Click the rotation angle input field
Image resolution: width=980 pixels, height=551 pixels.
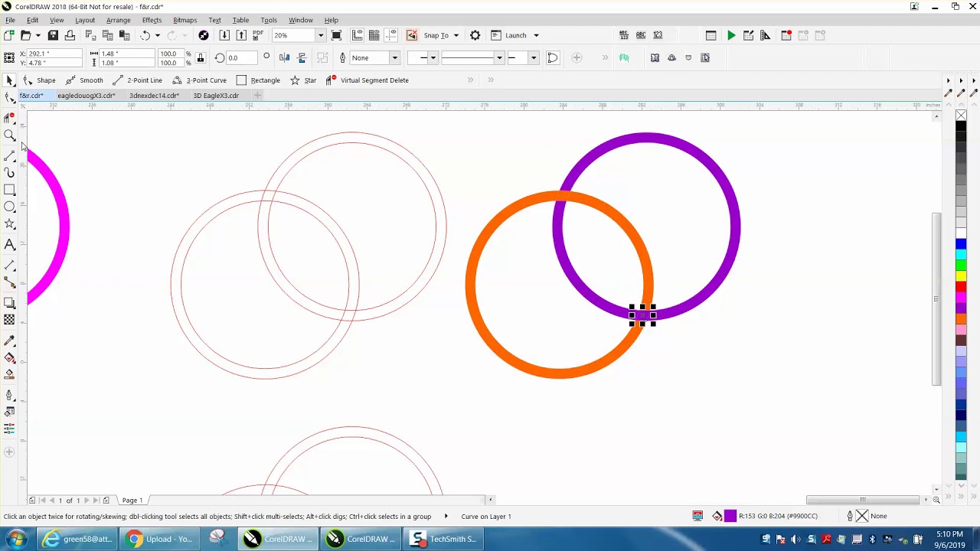pyautogui.click(x=240, y=57)
